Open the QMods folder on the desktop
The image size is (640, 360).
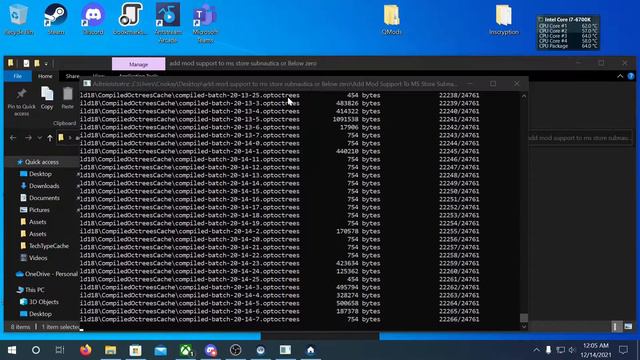click(x=391, y=20)
